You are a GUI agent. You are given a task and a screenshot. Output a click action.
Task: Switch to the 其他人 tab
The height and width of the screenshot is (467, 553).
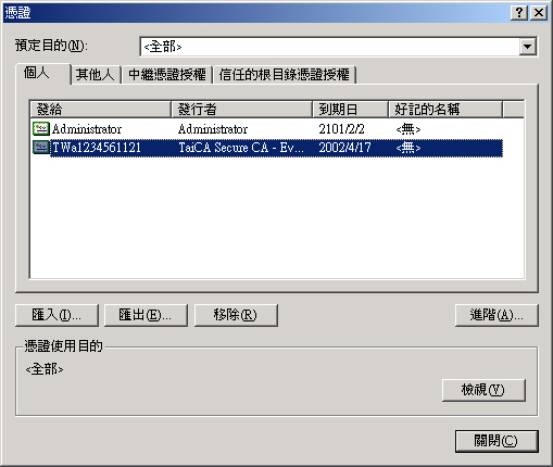point(96,74)
